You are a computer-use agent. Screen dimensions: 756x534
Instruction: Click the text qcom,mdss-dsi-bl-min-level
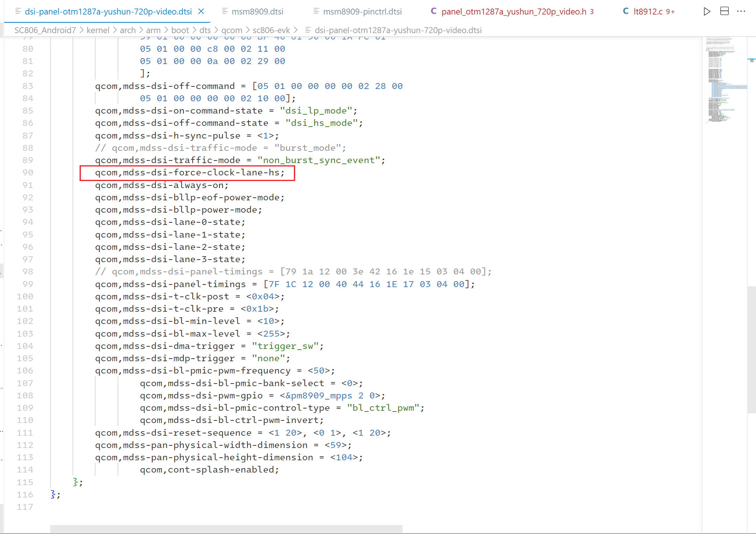click(x=167, y=321)
